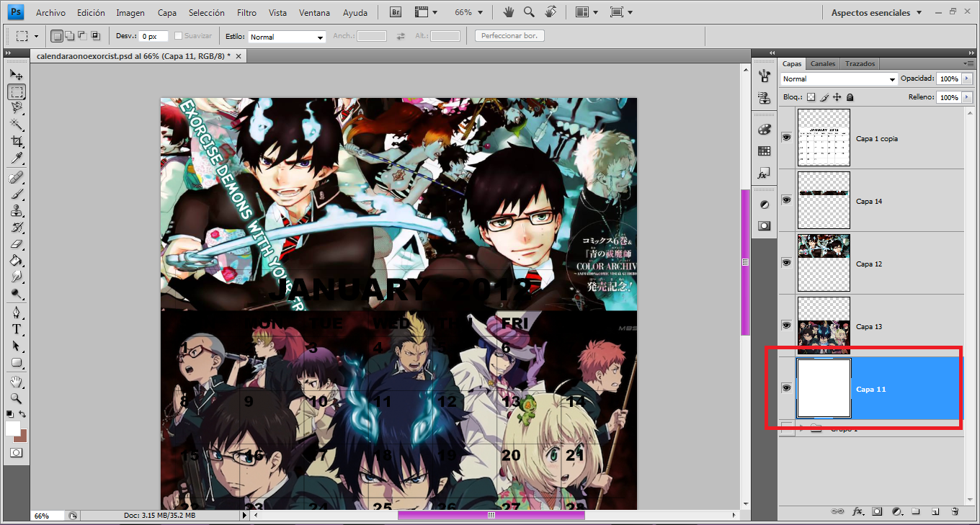Open the Filtro menu
Screen dimensions: 980x525
click(x=246, y=13)
